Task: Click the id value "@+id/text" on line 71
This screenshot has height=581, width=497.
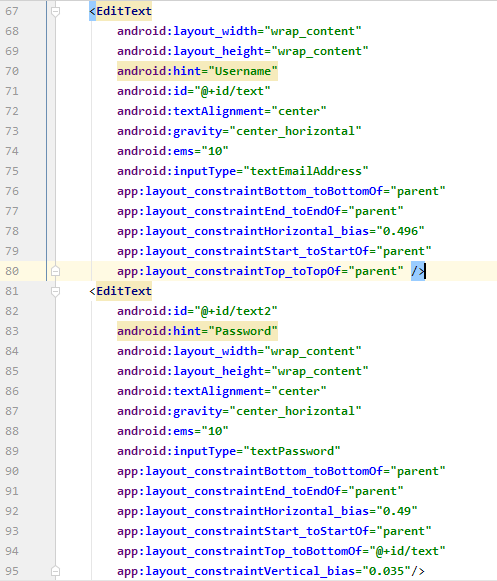Action: click(x=232, y=91)
